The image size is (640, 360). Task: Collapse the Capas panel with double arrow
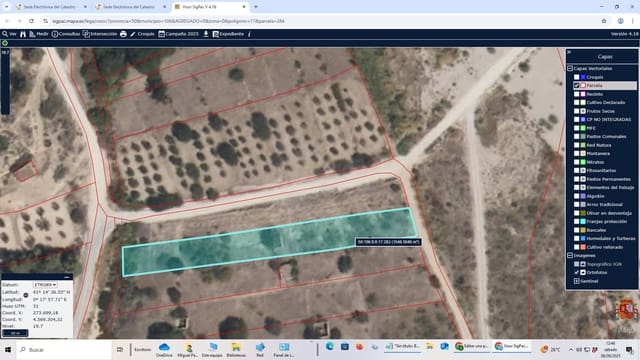(569, 52)
